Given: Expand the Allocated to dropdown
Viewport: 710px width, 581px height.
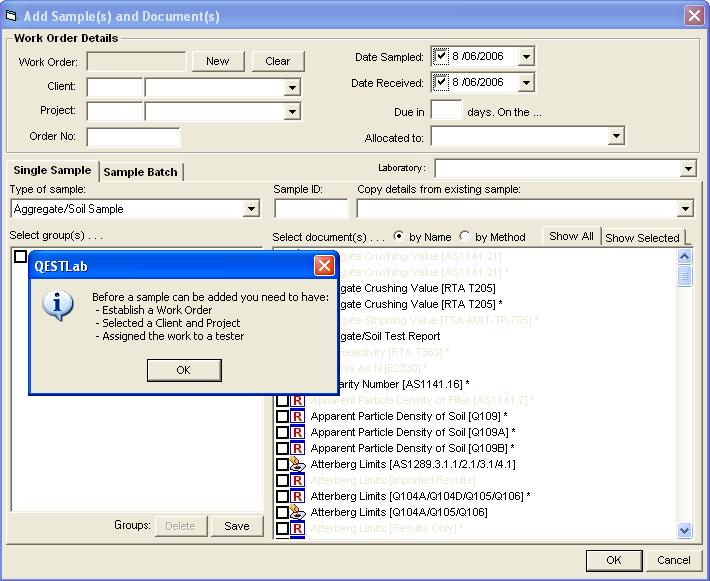Looking at the screenshot, I should click(616, 137).
